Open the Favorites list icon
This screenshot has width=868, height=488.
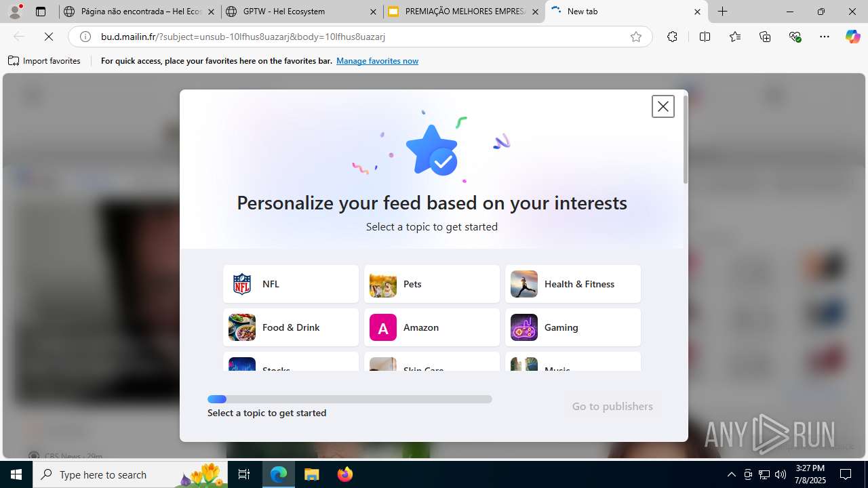[735, 37]
